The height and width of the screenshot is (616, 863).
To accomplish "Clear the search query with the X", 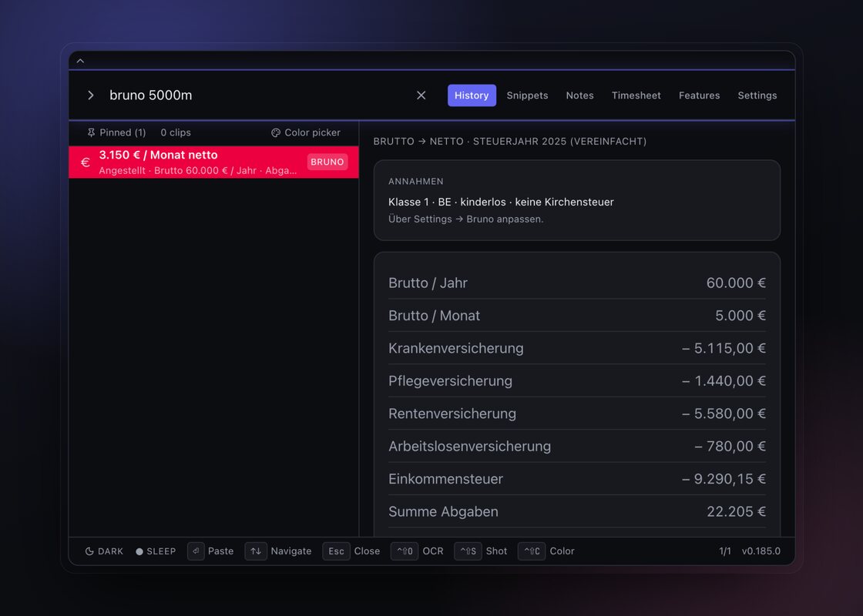I will (x=421, y=95).
